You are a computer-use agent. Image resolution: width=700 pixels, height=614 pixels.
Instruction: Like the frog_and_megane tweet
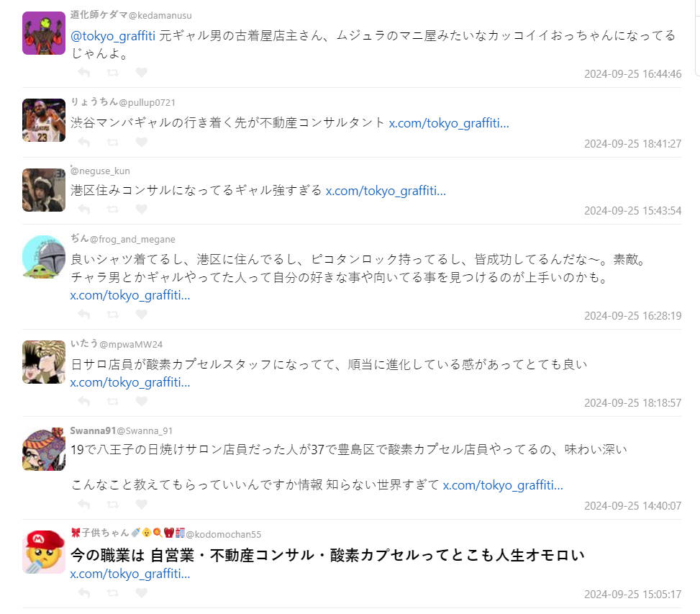pos(142,315)
